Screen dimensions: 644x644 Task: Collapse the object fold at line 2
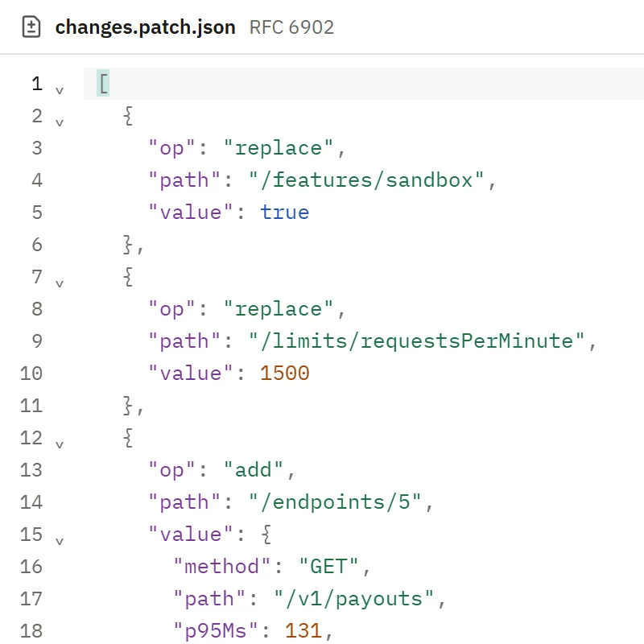click(x=60, y=122)
